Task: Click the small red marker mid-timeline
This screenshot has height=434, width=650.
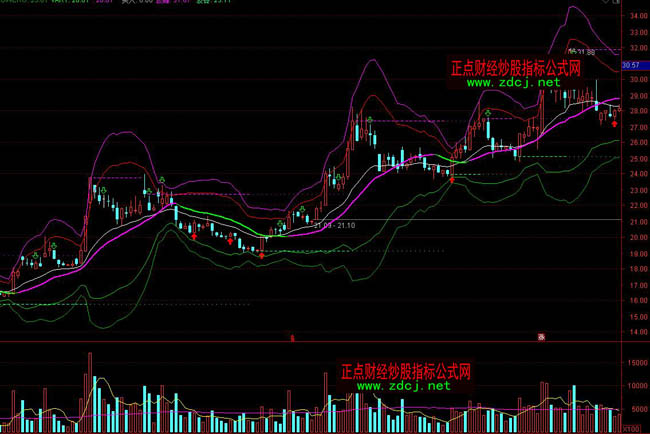Action: click(292, 337)
